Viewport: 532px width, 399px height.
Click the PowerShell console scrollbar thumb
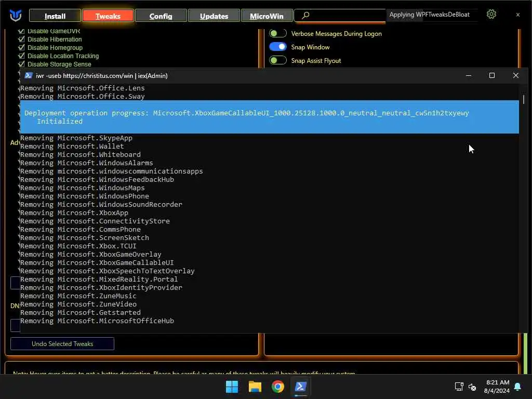524,99
